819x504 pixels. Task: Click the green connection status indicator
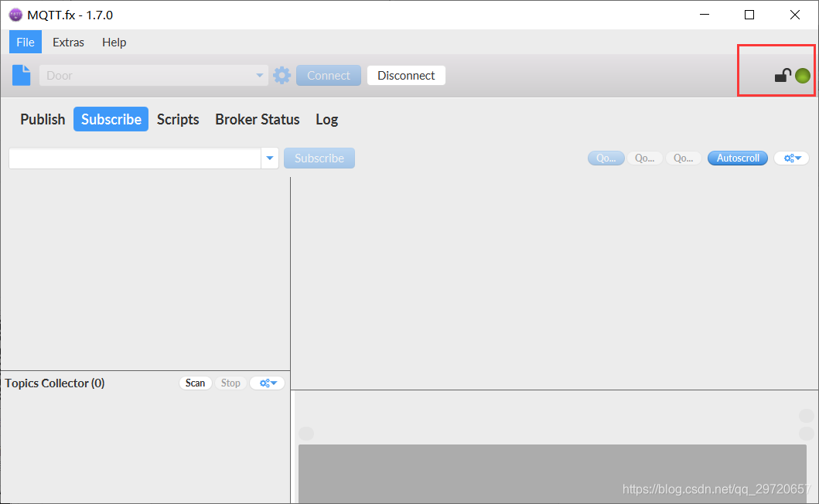pos(802,76)
